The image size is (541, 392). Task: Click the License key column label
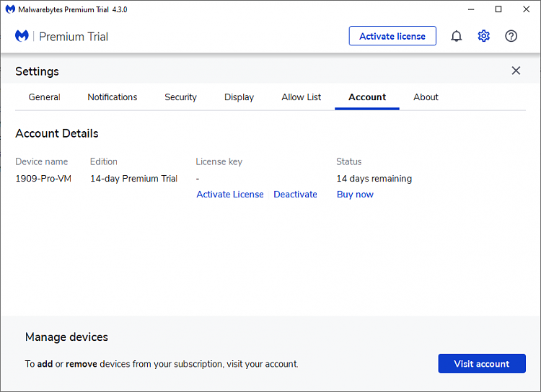(219, 161)
